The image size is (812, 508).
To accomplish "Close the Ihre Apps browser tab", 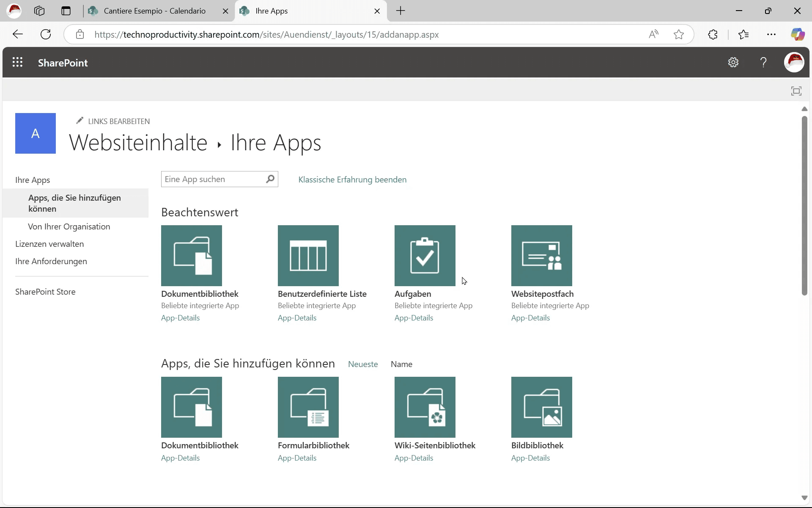I will pos(377,11).
